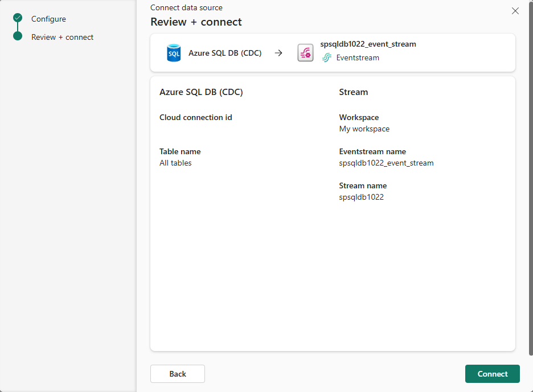Click the All tables value under Table name
The image size is (533, 392).
click(175, 163)
